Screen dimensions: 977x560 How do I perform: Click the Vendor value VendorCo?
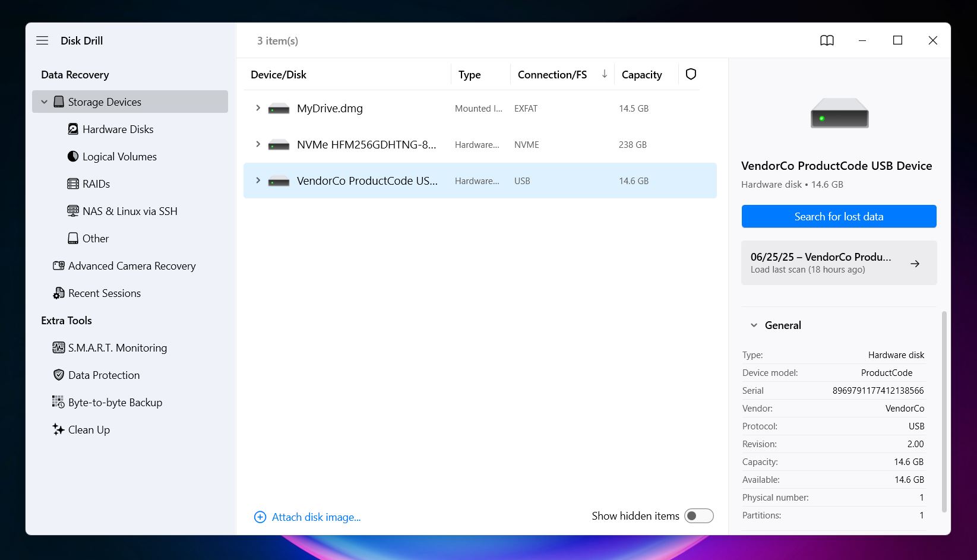click(905, 409)
